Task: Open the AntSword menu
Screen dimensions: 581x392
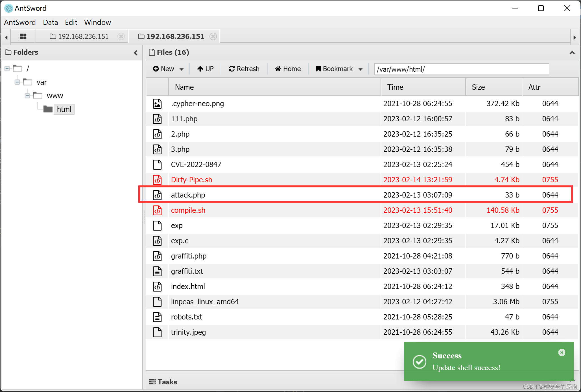Action: click(20, 22)
